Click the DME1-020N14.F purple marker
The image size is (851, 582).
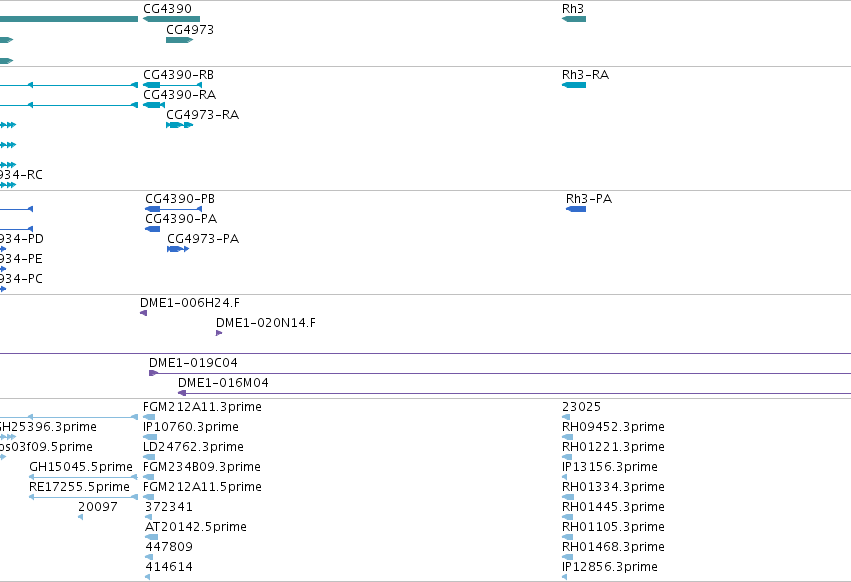tap(219, 333)
